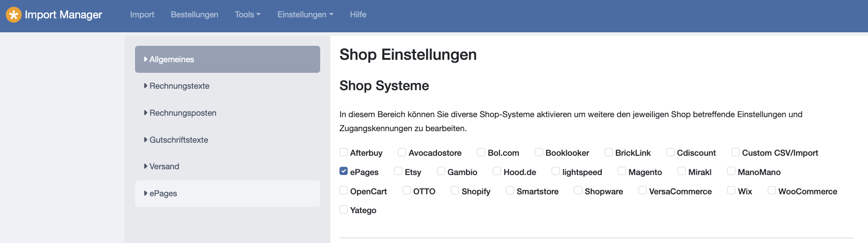The height and width of the screenshot is (243, 868).
Task: Click the caret icon next to Gutschriftstexte
Action: (x=146, y=140)
